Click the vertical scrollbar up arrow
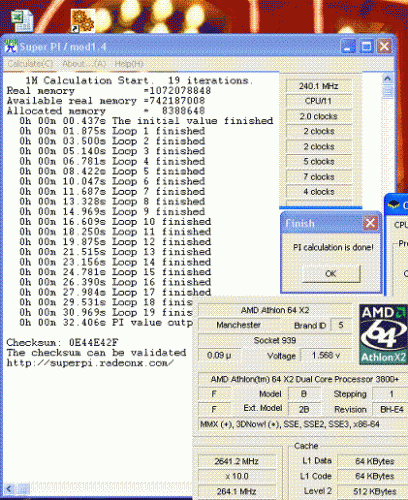 click(x=388, y=79)
